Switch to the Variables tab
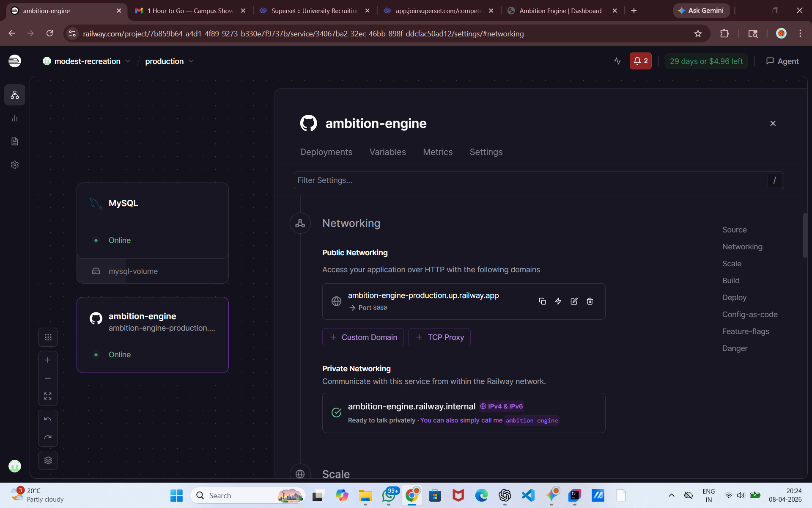Viewport: 812px width, 508px height. tap(387, 152)
